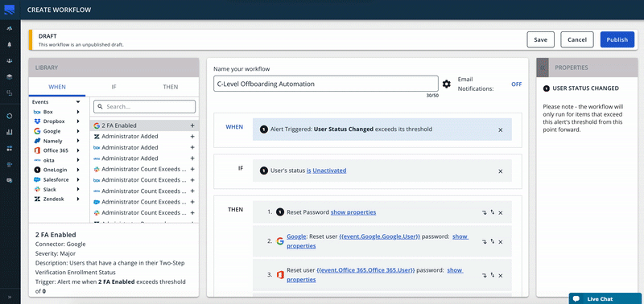Toggle Email Notifications OFF switch

516,84
